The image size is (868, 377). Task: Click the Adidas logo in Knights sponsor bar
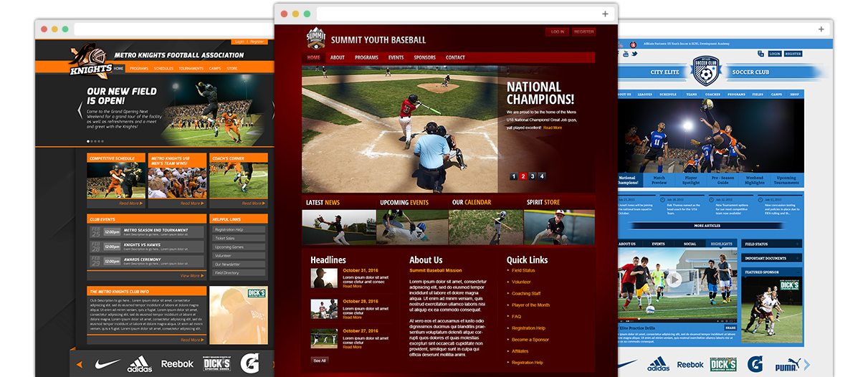click(140, 364)
